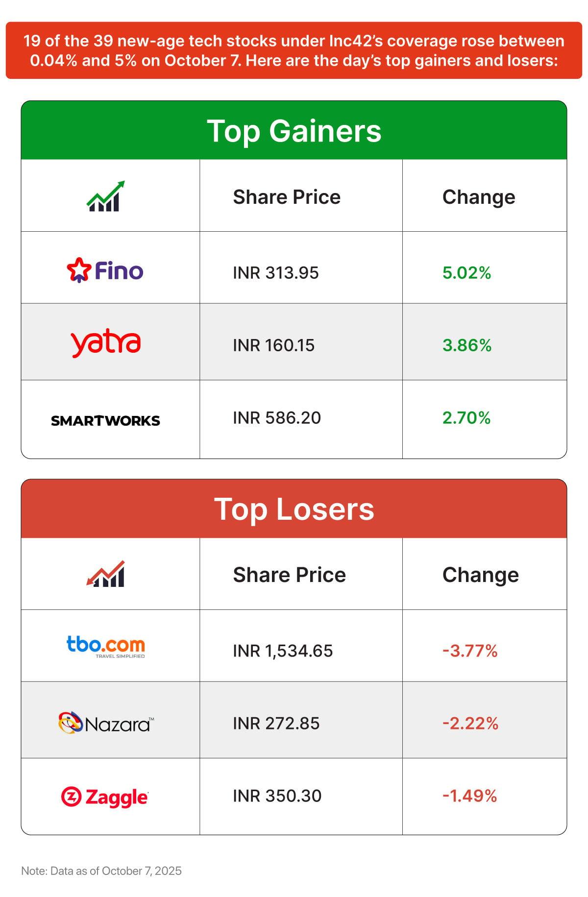Image resolution: width=588 pixels, height=897 pixels.
Task: Click Nazara's -2.22% change value
Action: [x=470, y=723]
